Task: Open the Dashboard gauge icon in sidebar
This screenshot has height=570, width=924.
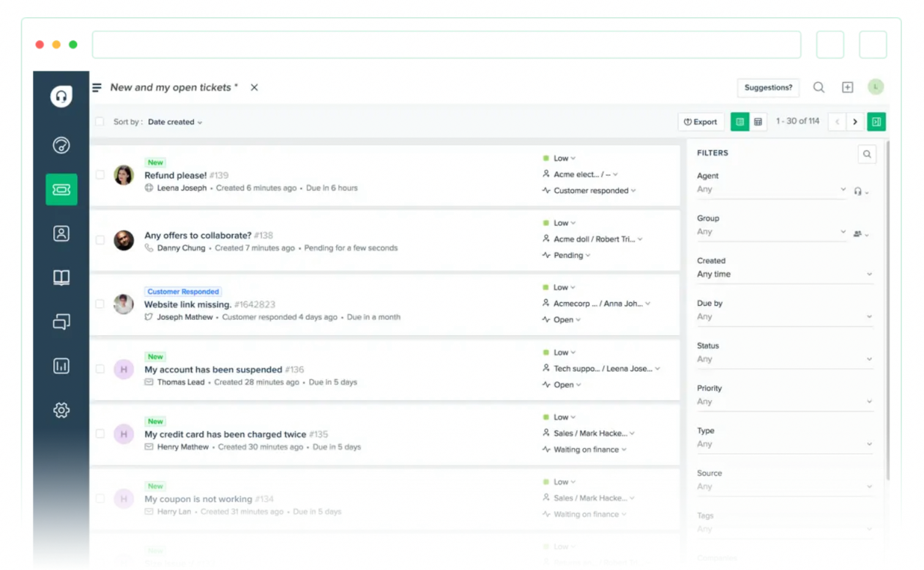Action: 61,146
